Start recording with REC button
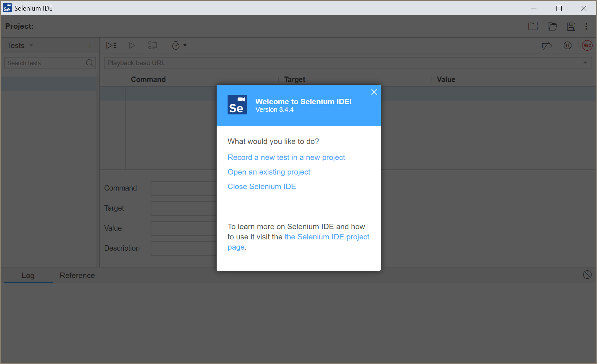The width and height of the screenshot is (597, 364). click(587, 46)
